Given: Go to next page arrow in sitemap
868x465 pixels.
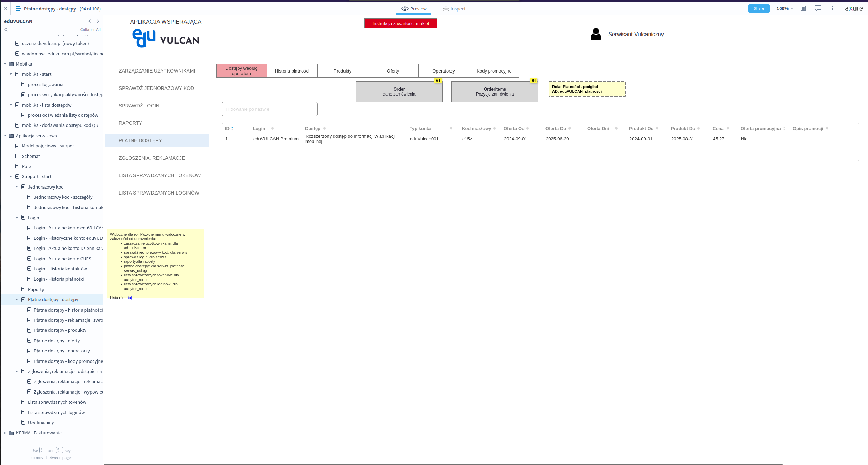Looking at the screenshot, I should point(98,21).
